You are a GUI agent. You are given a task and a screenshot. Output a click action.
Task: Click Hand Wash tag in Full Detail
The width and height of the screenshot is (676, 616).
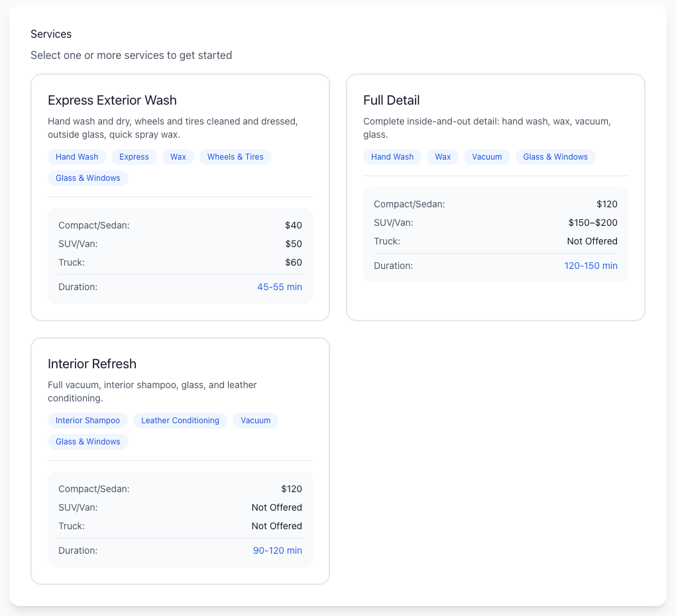click(x=392, y=157)
